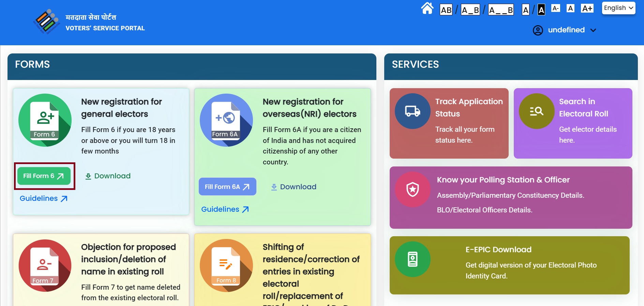
Task: Go to home via the house icon
Action: 427,9
